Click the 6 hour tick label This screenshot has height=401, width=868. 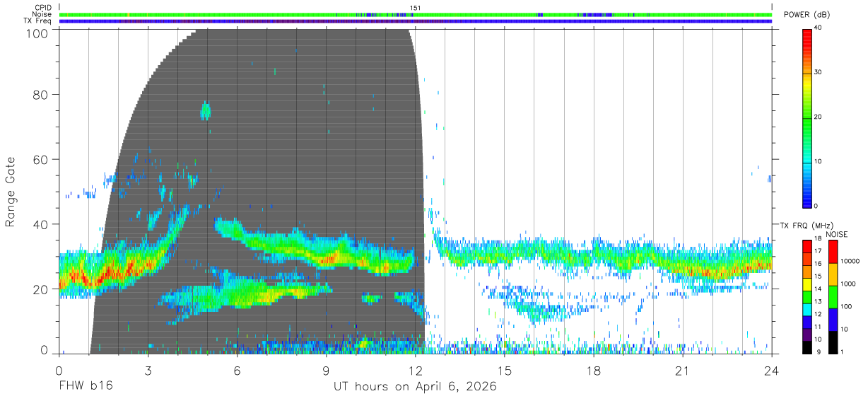pyautogui.click(x=237, y=371)
